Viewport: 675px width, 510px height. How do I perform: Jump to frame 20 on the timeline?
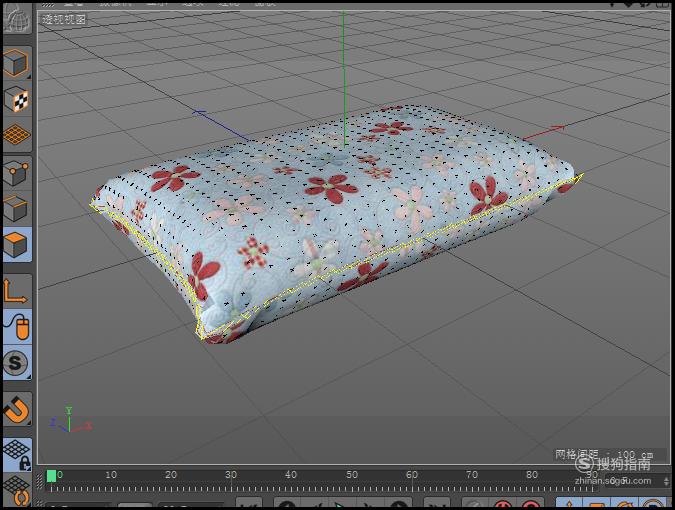coord(171,475)
